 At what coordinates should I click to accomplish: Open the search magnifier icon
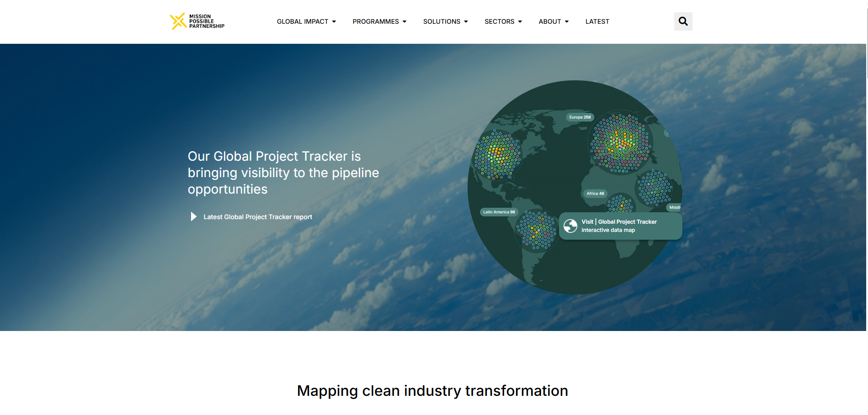click(x=683, y=21)
